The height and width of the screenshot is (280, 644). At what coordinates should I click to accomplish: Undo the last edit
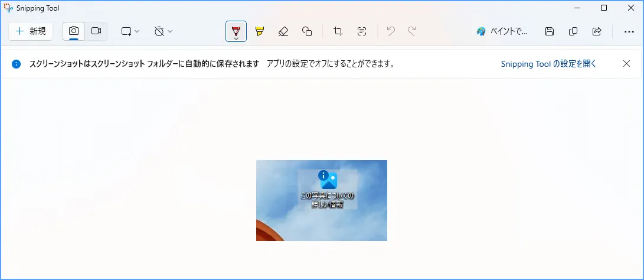pos(391,31)
